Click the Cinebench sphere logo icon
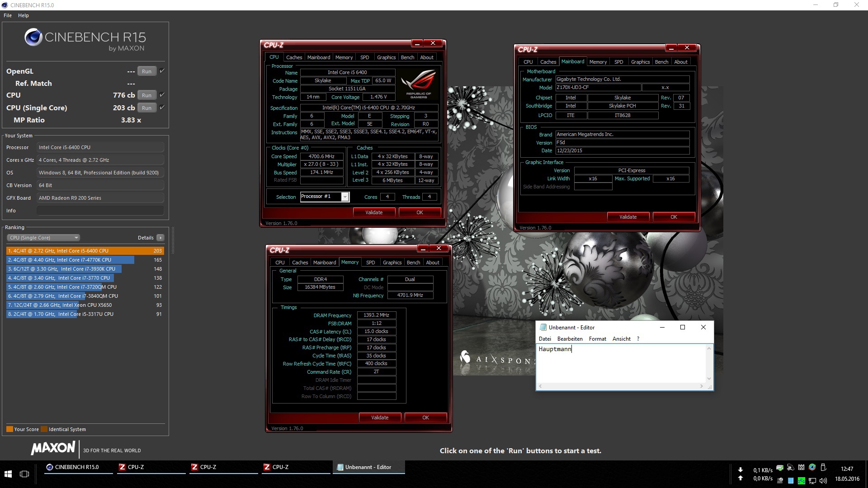 point(33,38)
